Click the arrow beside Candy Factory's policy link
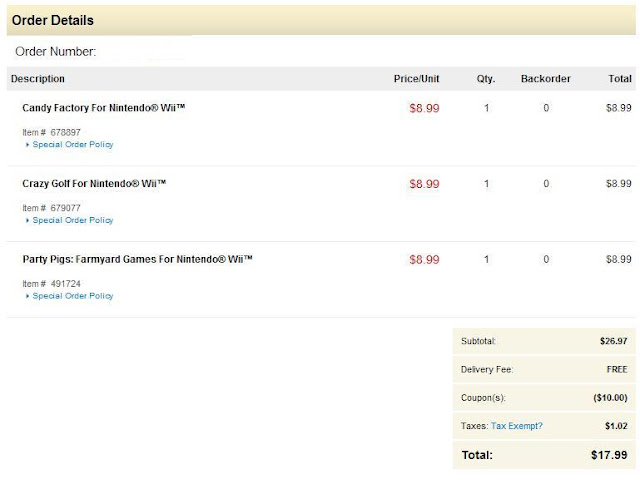 28,144
